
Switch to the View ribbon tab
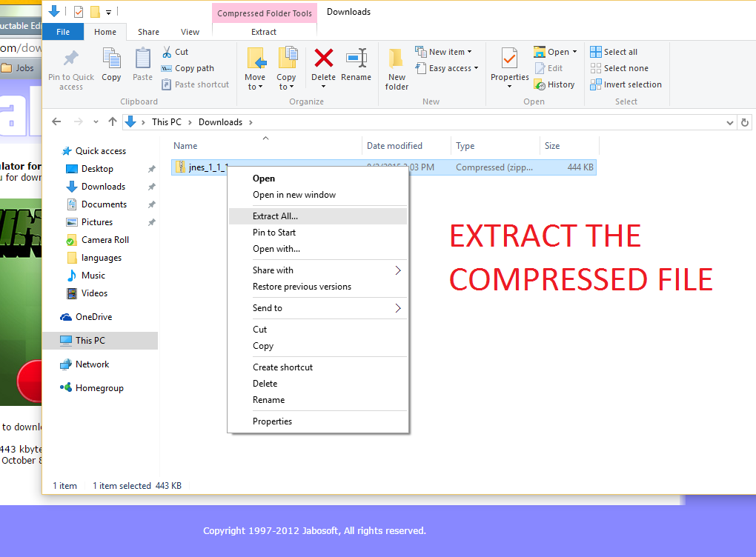click(x=190, y=32)
